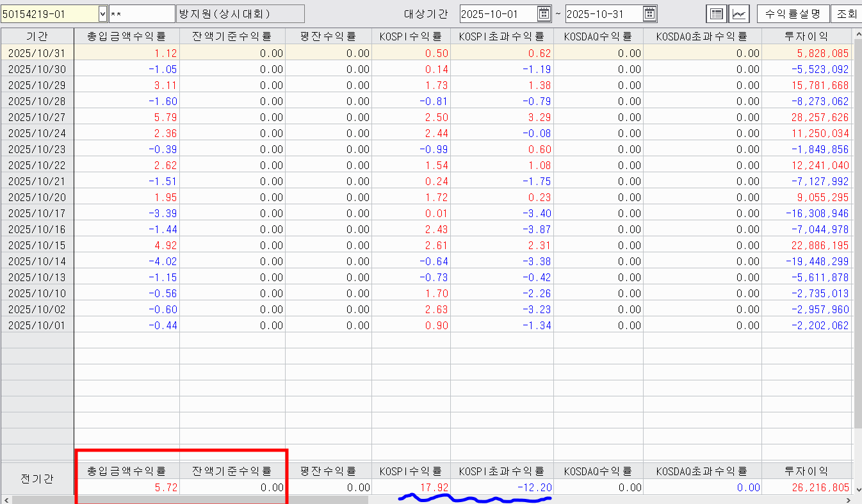862x504 pixels.
Task: Focus the account password field
Action: pyautogui.click(x=142, y=13)
